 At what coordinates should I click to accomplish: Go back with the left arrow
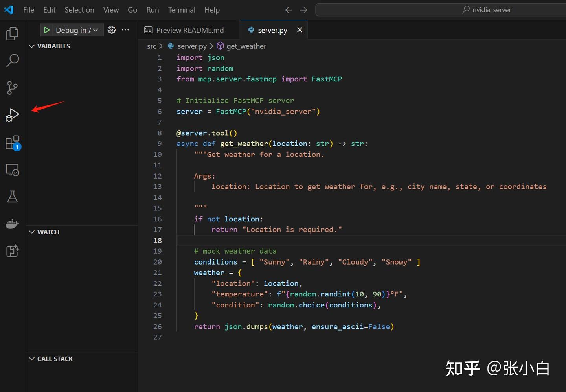289,10
